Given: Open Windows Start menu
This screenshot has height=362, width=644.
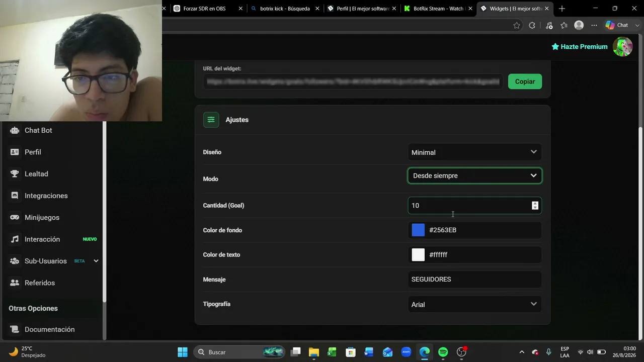Looking at the screenshot, I should point(183,352).
